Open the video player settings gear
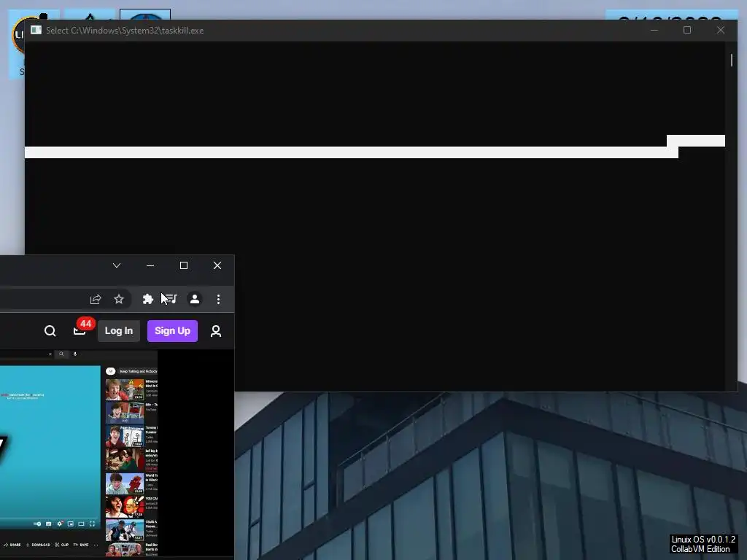747x560 pixels. (x=60, y=524)
